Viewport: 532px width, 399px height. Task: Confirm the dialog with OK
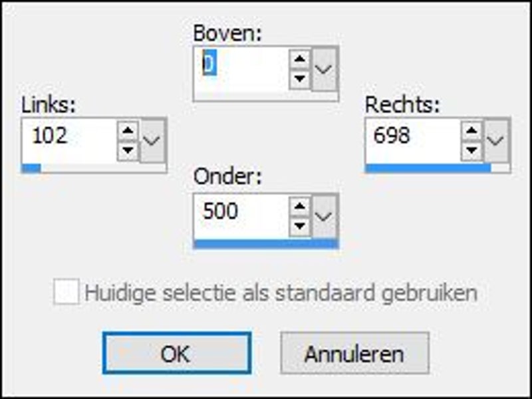click(177, 353)
